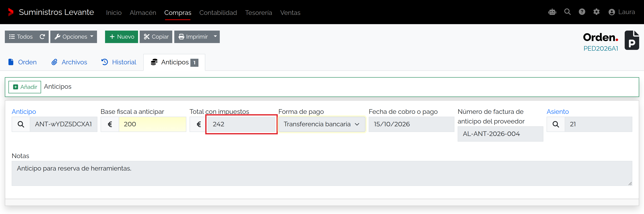The height and width of the screenshot is (214, 644).
Task: Edit the Base fiscal a anticipar field
Action: [x=153, y=124]
